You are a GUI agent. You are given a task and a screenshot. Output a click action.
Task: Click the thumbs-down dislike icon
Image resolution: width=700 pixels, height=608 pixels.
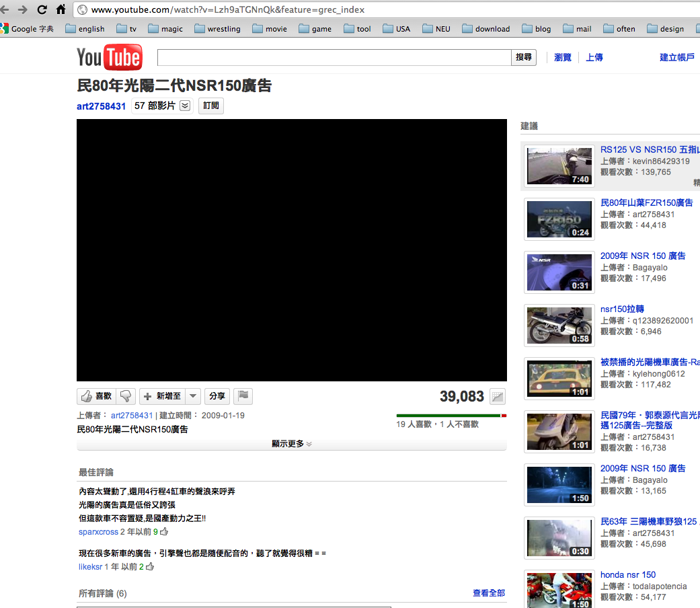click(x=126, y=396)
